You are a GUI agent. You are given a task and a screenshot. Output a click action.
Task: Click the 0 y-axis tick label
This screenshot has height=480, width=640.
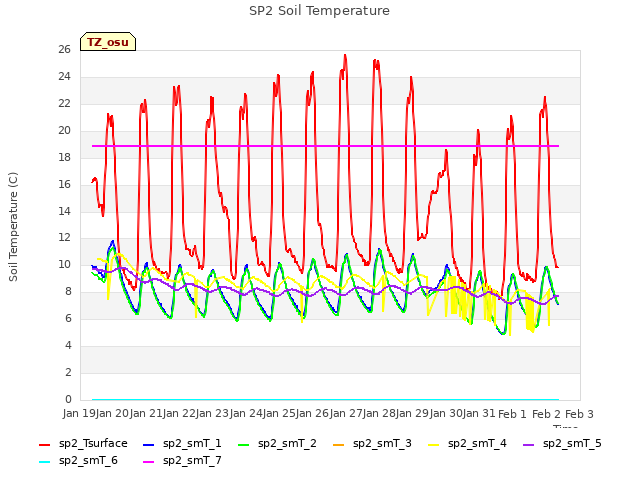click(68, 400)
